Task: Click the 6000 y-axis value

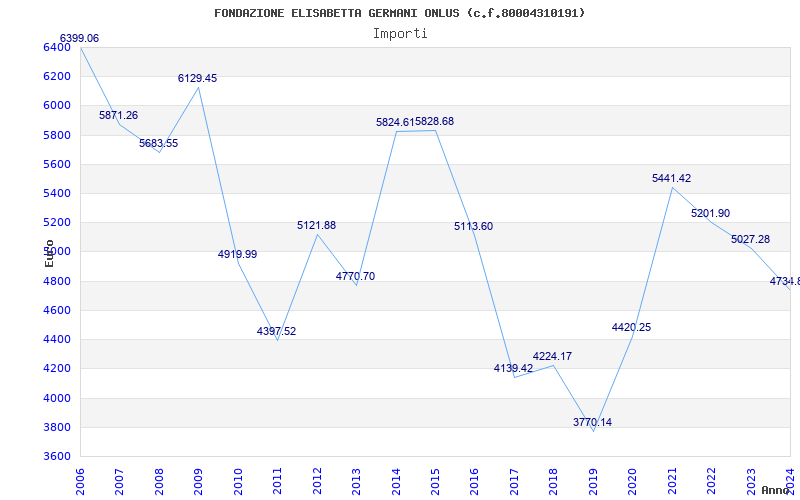Action: click(57, 106)
